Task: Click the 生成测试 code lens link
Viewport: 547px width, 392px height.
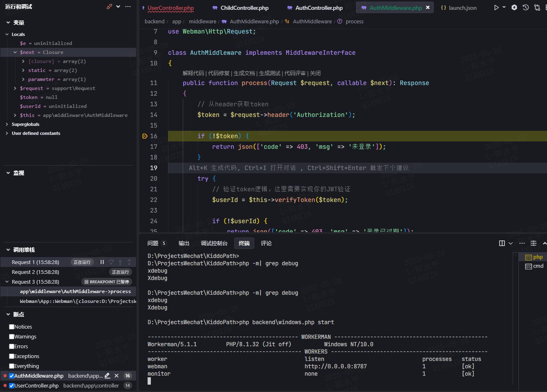Action: [x=270, y=73]
